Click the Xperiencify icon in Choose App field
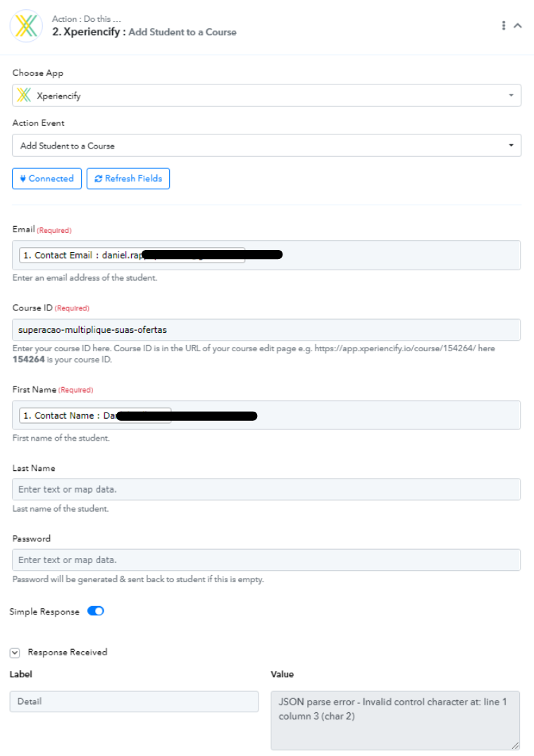 point(24,95)
